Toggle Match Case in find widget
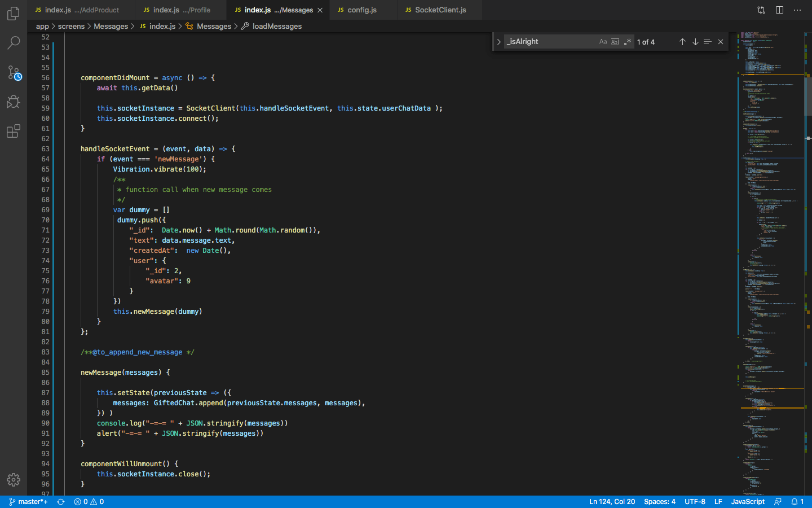This screenshot has height=508, width=812. [603, 42]
